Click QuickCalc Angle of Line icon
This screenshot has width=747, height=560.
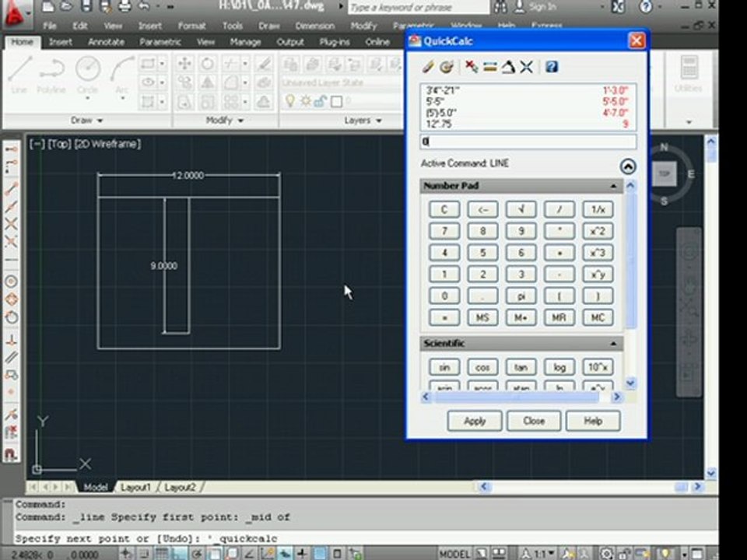(508, 67)
